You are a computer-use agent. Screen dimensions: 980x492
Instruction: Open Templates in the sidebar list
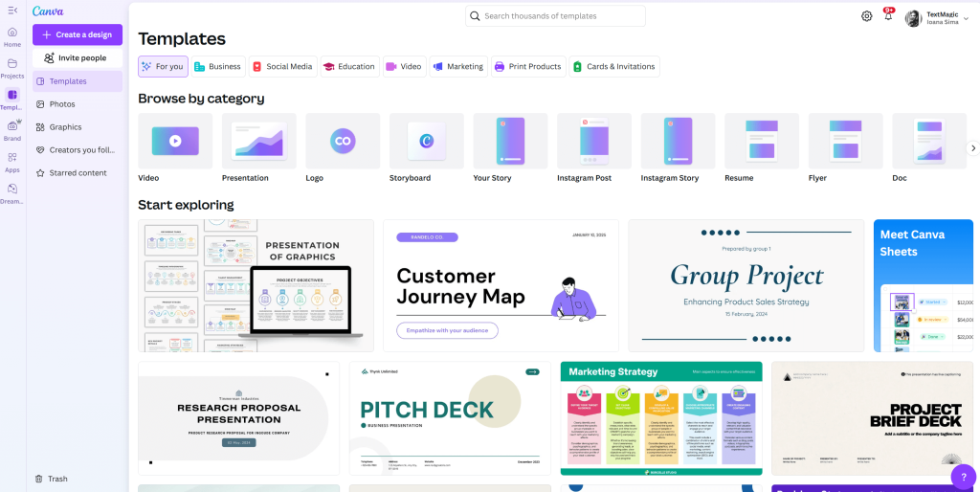[78, 81]
